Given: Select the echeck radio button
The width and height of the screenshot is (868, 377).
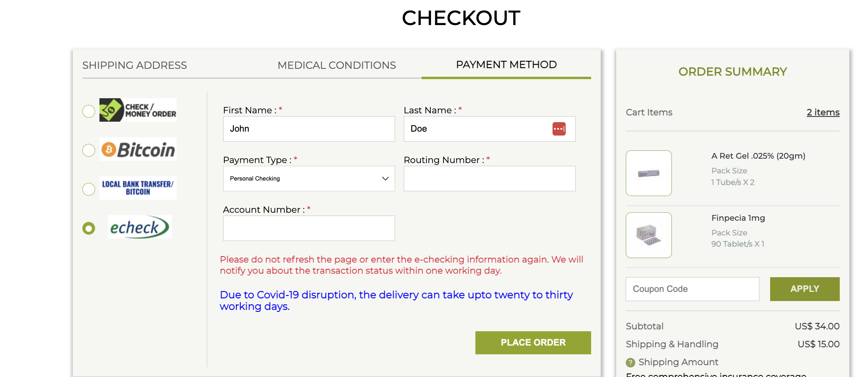Looking at the screenshot, I should pos(89,228).
